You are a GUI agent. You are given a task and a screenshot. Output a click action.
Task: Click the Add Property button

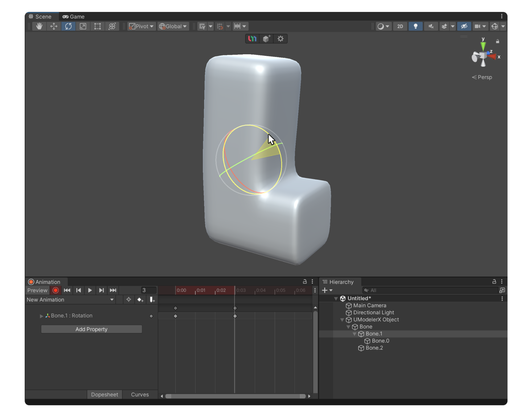coord(91,329)
